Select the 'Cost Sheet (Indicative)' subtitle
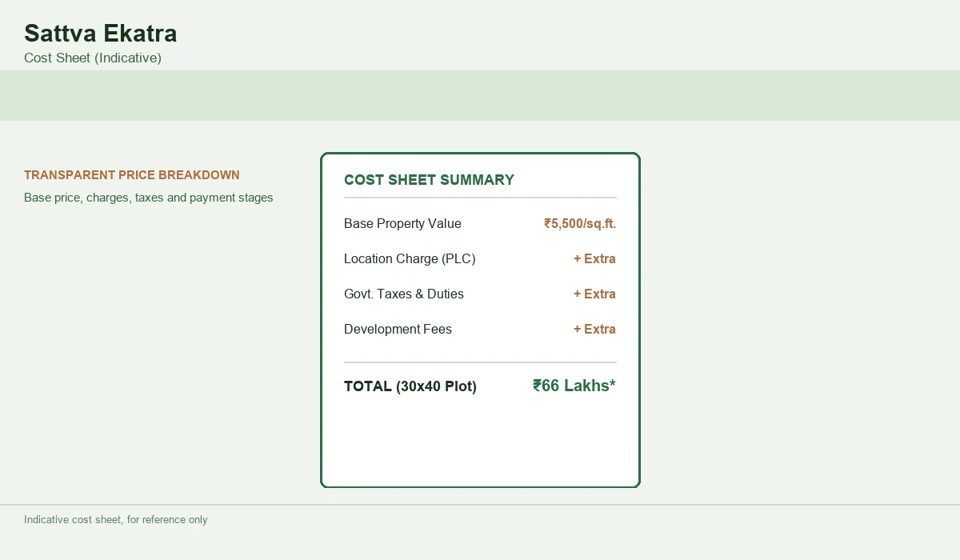This screenshot has width=960, height=560. [x=93, y=58]
